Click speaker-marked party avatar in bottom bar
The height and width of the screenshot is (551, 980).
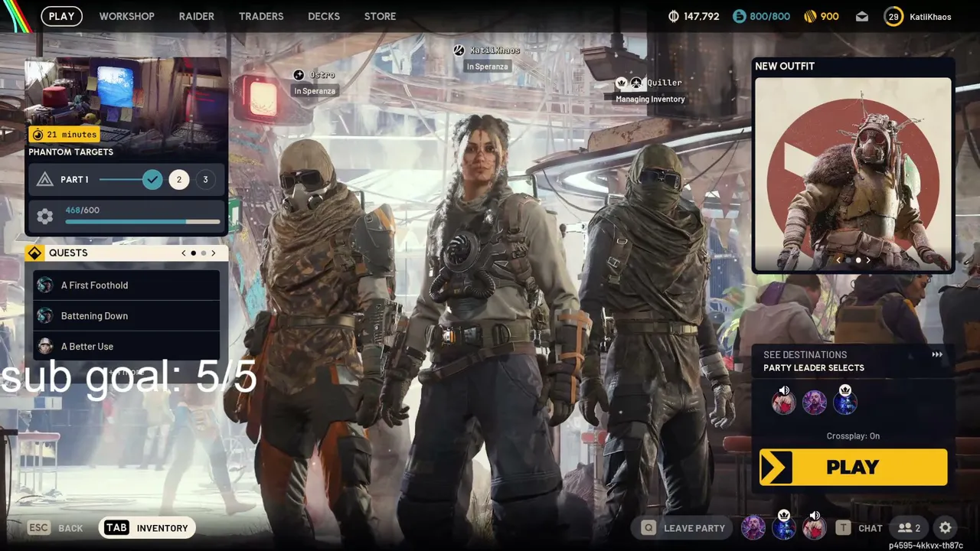[814, 526]
